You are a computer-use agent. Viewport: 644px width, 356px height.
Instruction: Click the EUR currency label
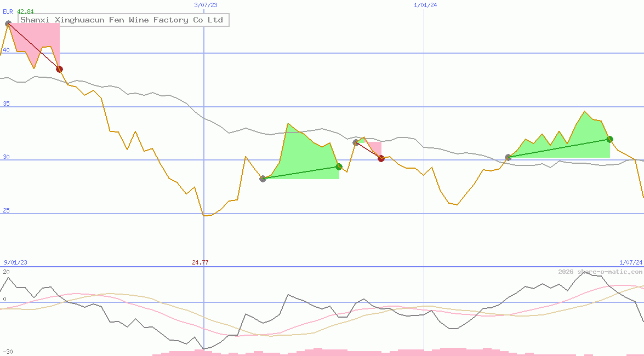point(8,12)
